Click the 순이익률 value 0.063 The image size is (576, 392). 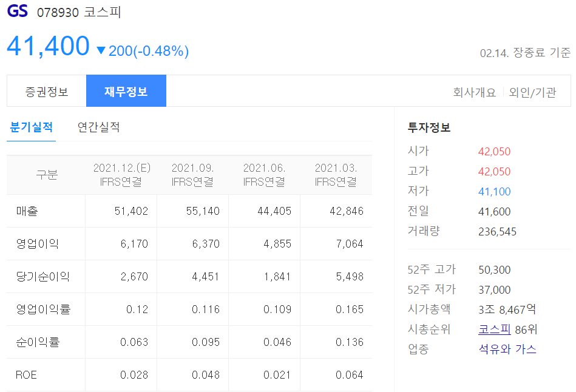pos(134,342)
